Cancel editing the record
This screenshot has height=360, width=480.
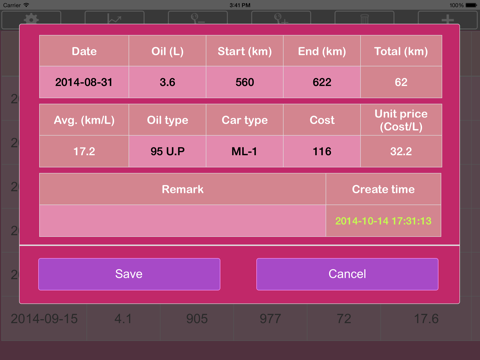(x=347, y=274)
